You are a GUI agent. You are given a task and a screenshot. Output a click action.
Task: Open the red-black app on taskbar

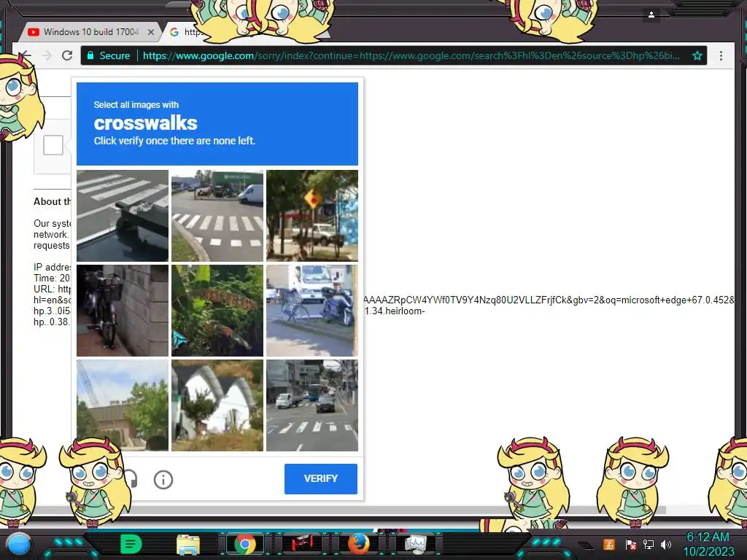coord(302,543)
